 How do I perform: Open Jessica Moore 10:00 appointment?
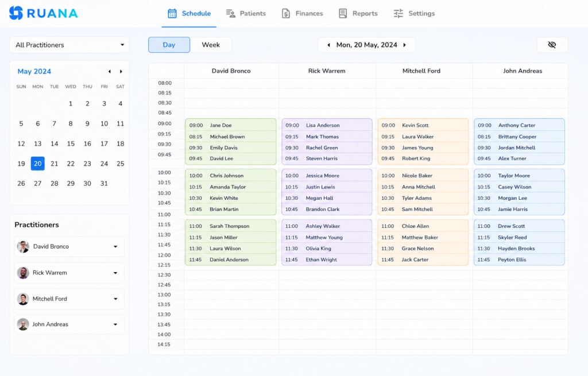coord(327,176)
